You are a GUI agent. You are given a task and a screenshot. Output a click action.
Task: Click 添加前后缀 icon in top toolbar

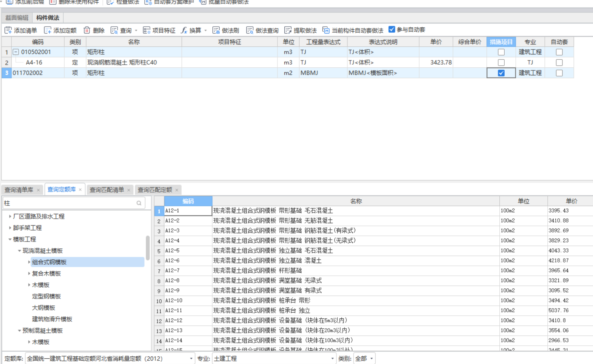click(10, 2)
